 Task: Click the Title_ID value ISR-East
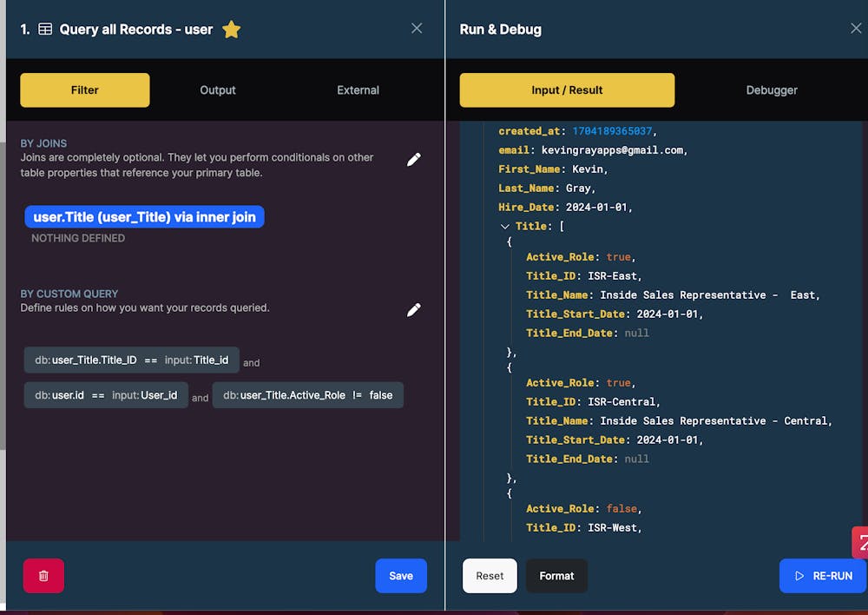tap(612, 276)
